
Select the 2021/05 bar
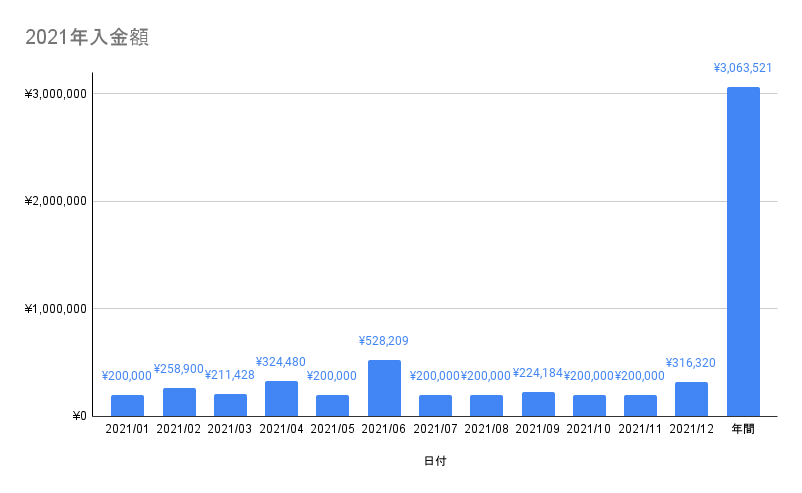332,406
